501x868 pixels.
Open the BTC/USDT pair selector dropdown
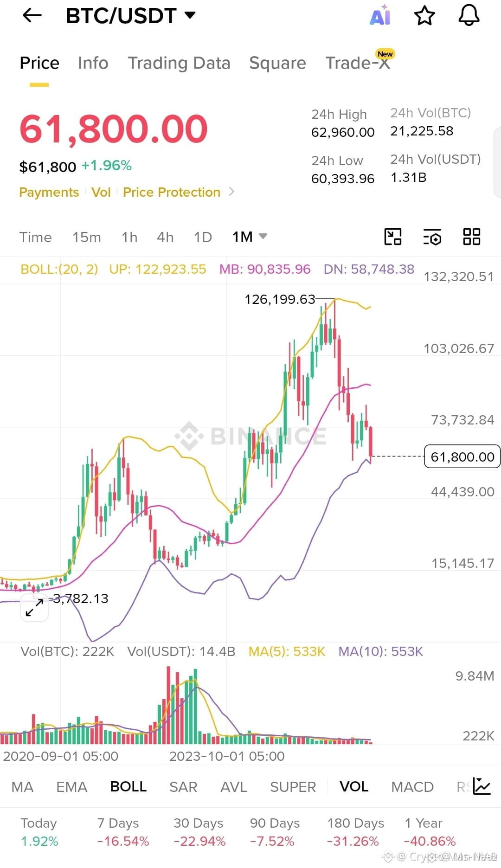[x=130, y=15]
